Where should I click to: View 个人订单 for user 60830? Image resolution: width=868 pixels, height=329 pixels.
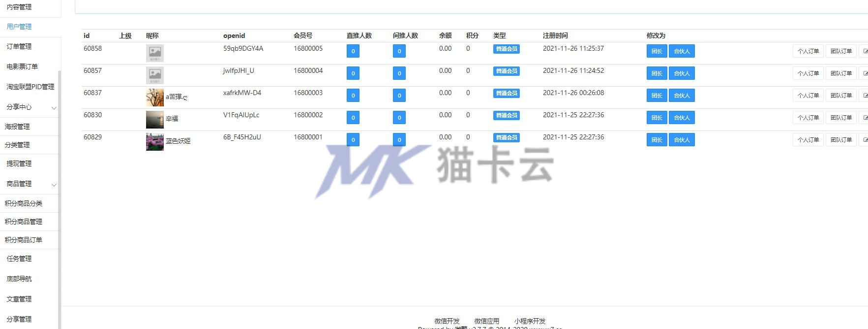pos(808,118)
